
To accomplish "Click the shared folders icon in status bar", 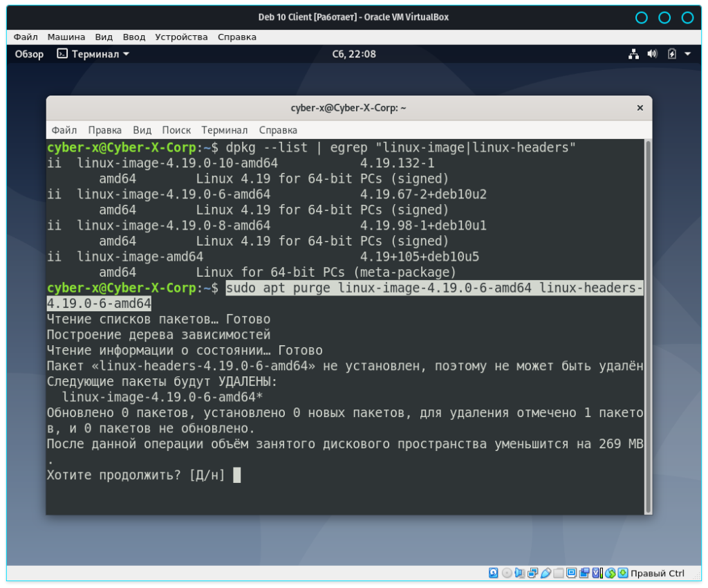I will (x=559, y=573).
